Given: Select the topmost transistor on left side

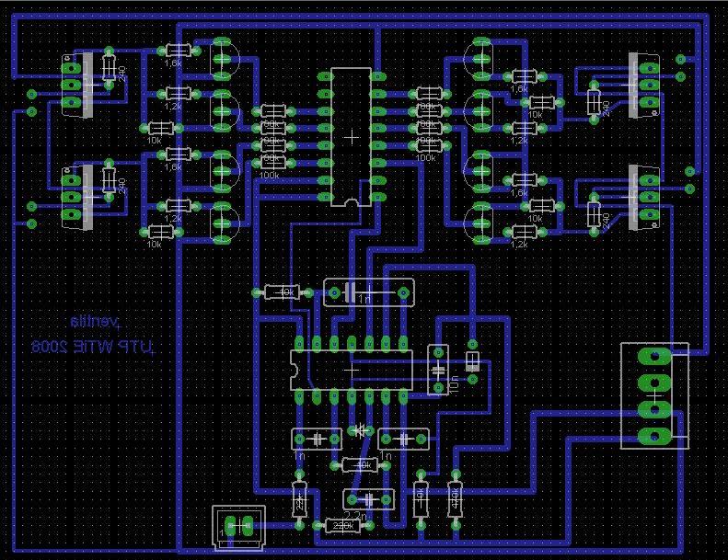Looking at the screenshot, I should coord(224,59).
